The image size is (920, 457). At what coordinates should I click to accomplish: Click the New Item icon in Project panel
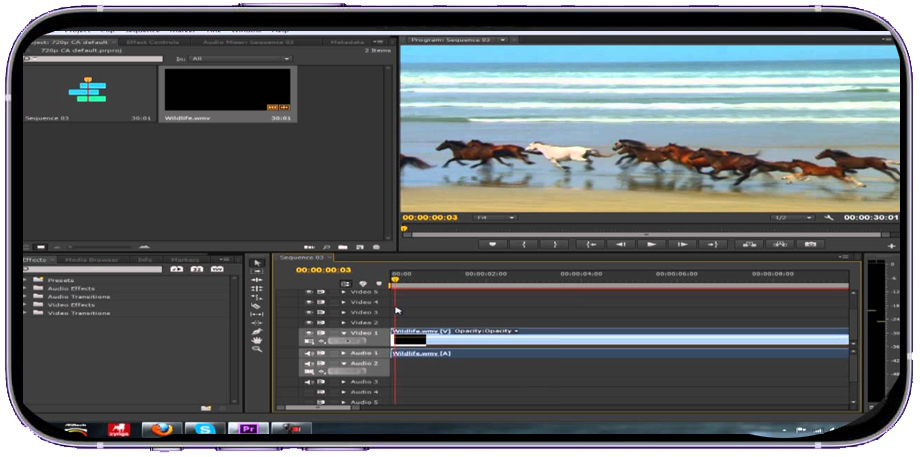point(360,248)
